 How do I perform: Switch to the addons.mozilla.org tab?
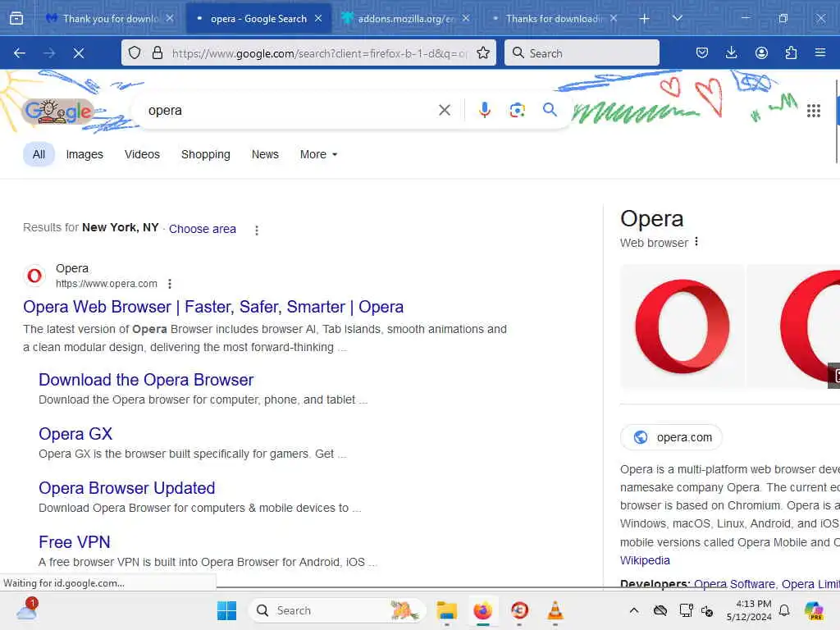pyautogui.click(x=405, y=19)
